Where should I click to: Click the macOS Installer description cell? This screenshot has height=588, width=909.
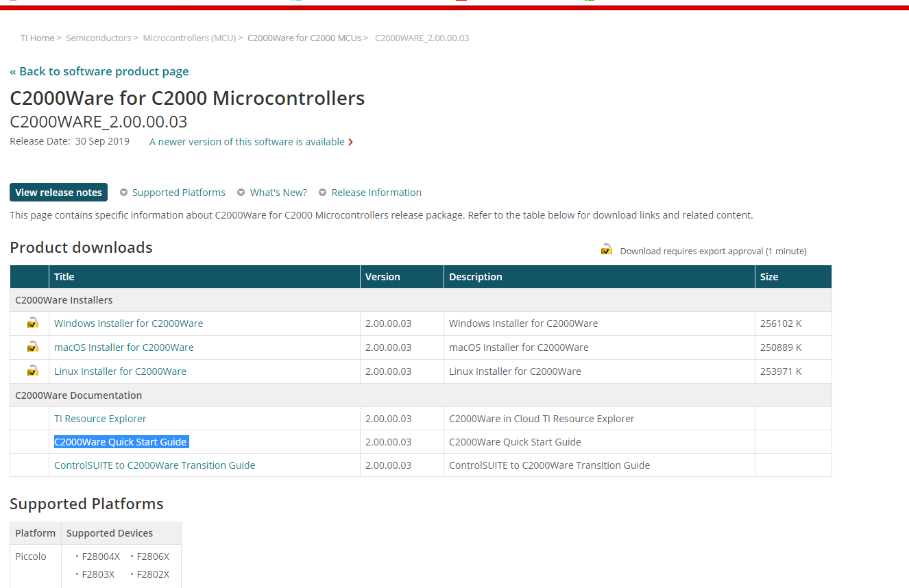(x=599, y=347)
